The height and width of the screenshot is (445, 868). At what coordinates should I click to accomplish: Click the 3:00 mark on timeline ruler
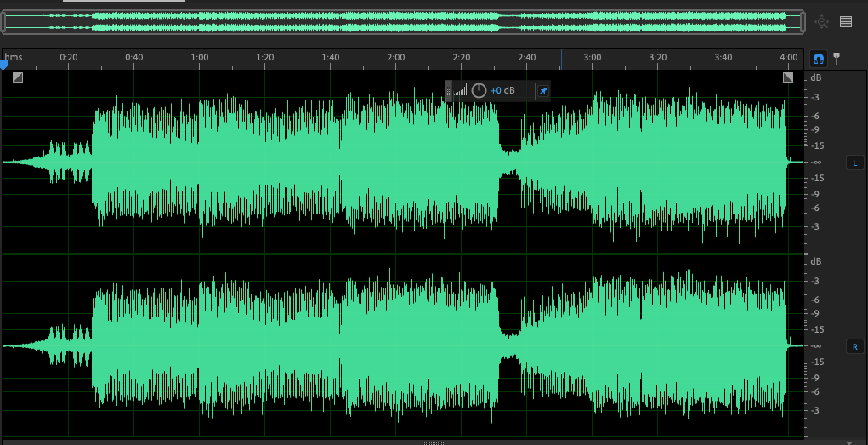tap(592, 57)
